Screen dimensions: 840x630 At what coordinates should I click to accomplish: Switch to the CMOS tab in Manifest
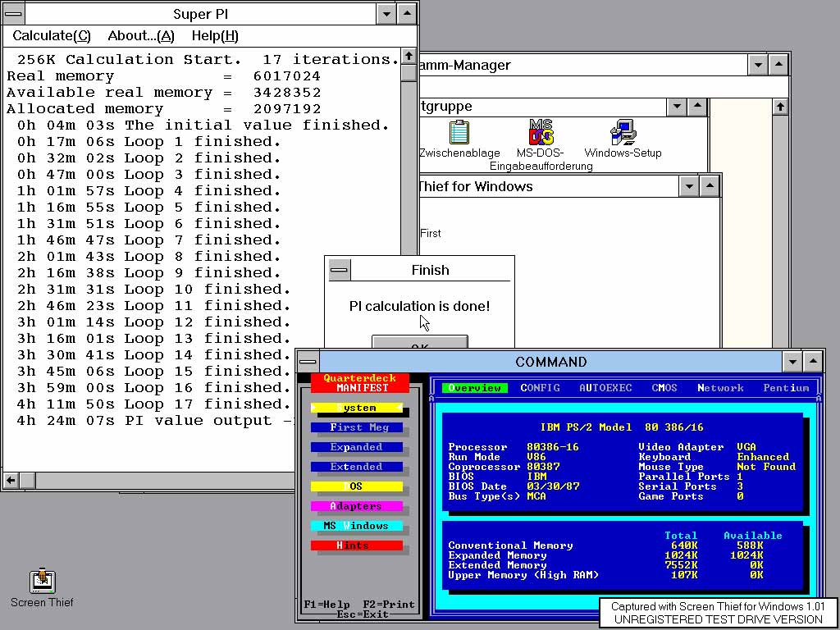[x=664, y=388]
